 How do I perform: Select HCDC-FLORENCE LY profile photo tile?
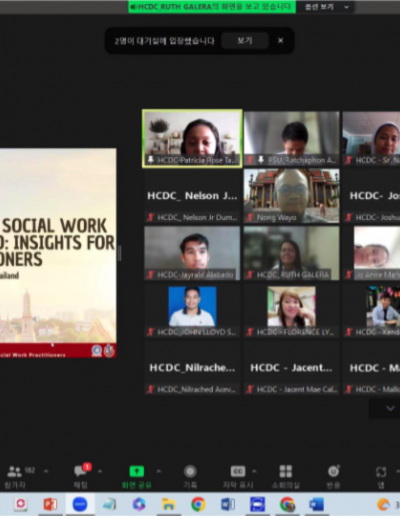coord(292,310)
